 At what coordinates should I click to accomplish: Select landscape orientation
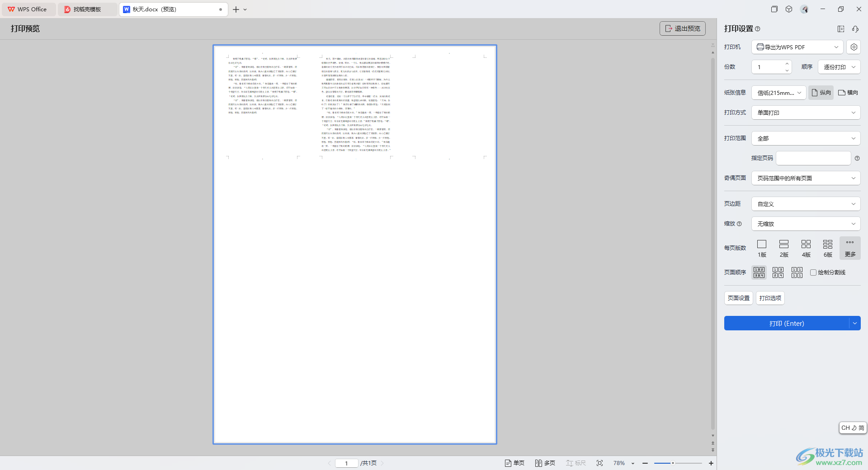tap(848, 93)
